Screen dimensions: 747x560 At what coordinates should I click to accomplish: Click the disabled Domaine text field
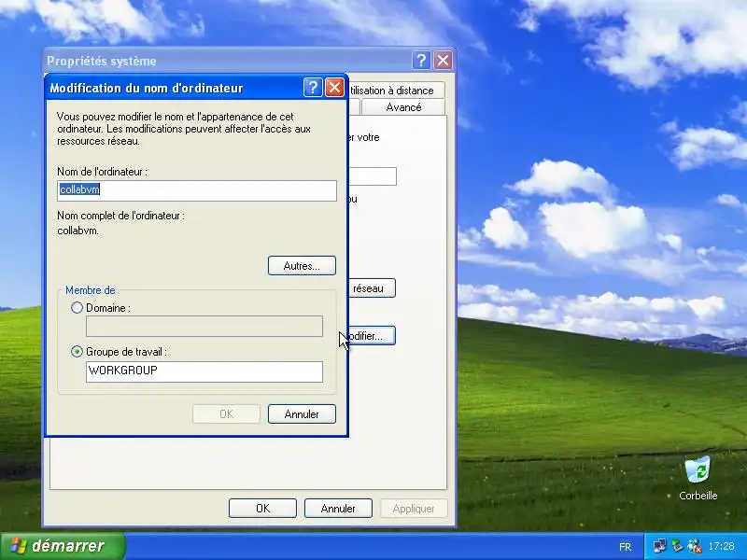204,326
